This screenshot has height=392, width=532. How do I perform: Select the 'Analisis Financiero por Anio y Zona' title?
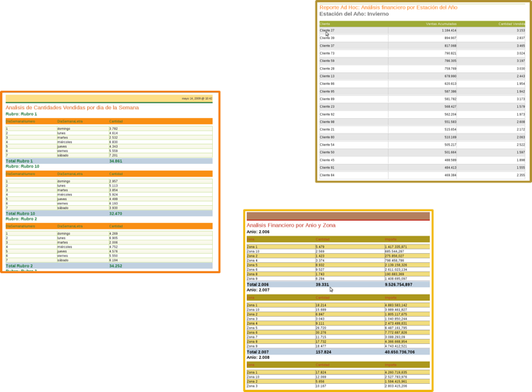coord(290,225)
